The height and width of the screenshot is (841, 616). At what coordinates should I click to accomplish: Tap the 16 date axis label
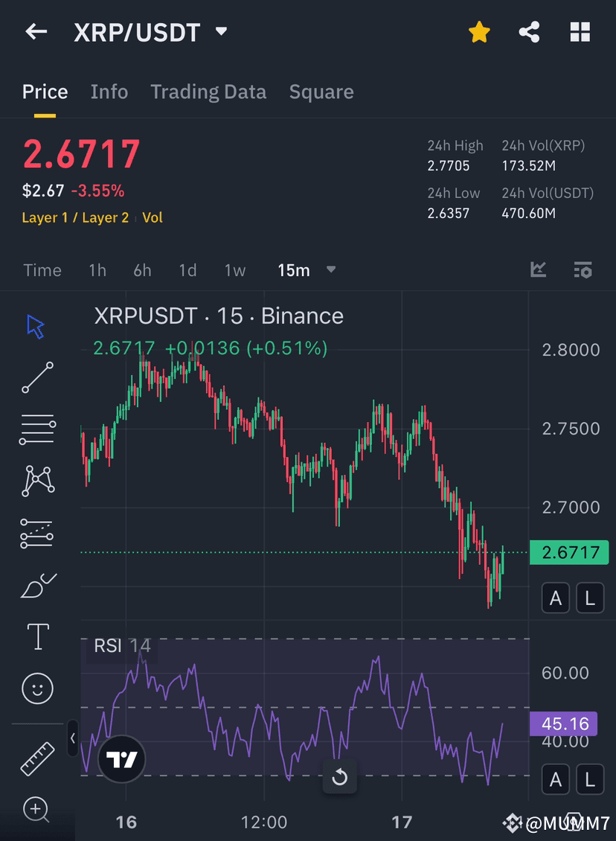point(126,822)
